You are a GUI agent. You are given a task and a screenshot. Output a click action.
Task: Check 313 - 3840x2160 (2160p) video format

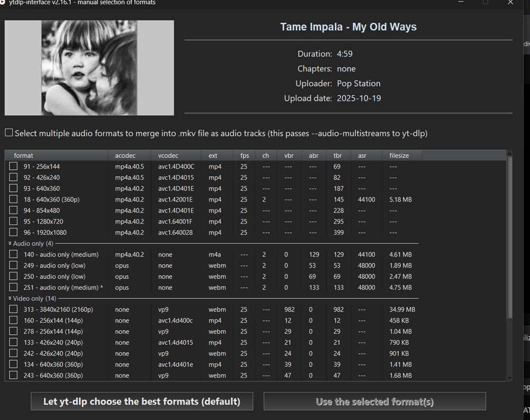pyautogui.click(x=13, y=309)
